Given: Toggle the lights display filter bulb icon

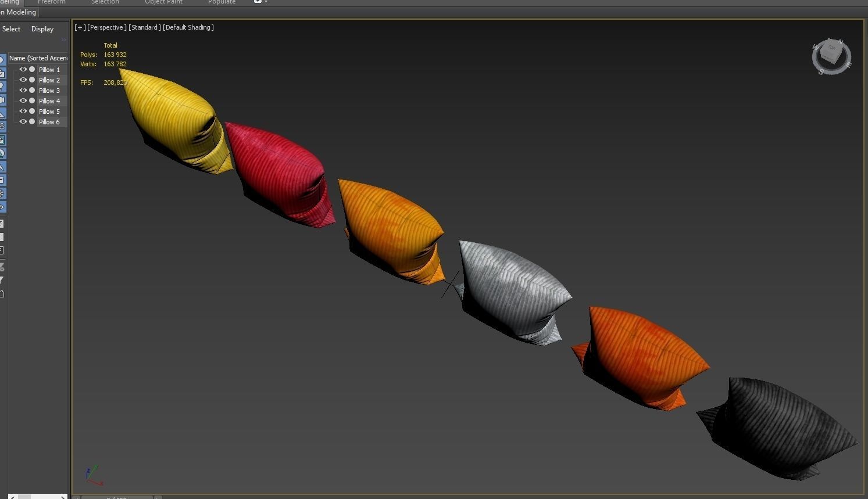Looking at the screenshot, I should [2, 87].
